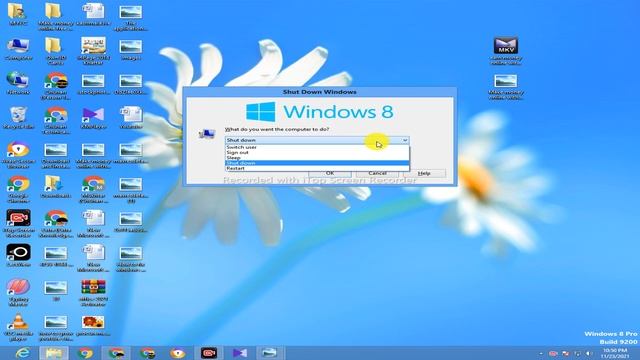Select Switch user from the dropdown list
Screen dimensions: 640x360
[317, 147]
